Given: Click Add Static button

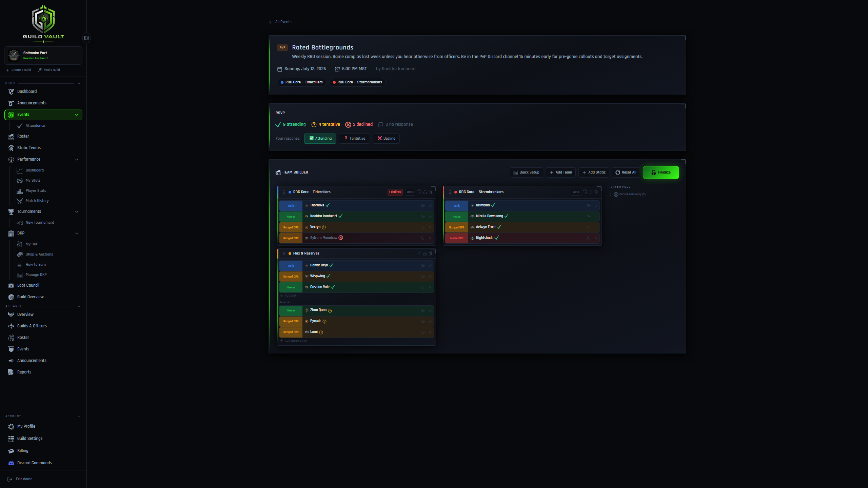Looking at the screenshot, I should tap(594, 172).
